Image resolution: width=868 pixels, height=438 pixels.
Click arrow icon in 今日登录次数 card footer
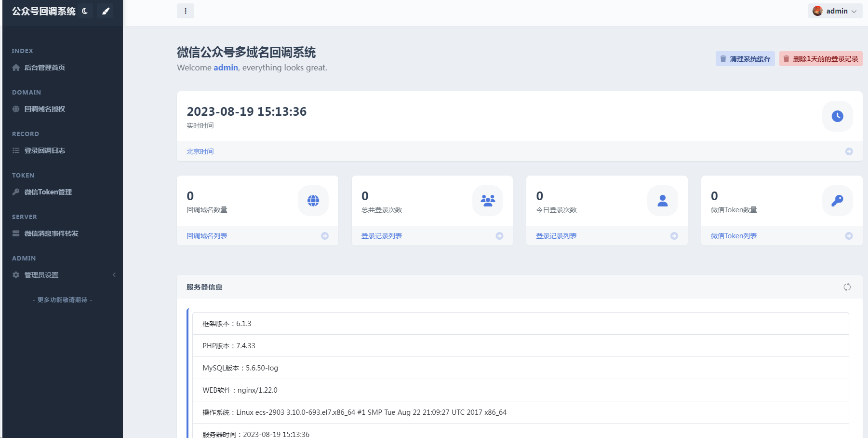tap(674, 236)
